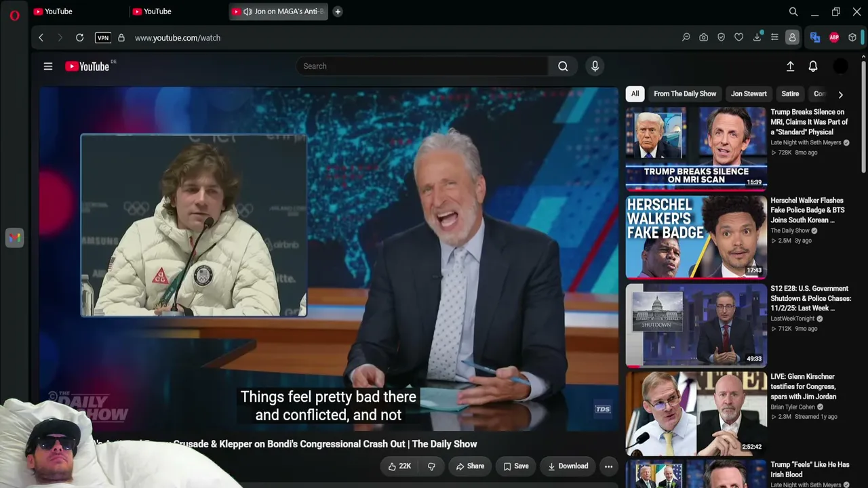This screenshot has height=488, width=868.
Task: Go back with the browser back arrow
Action: point(41,38)
